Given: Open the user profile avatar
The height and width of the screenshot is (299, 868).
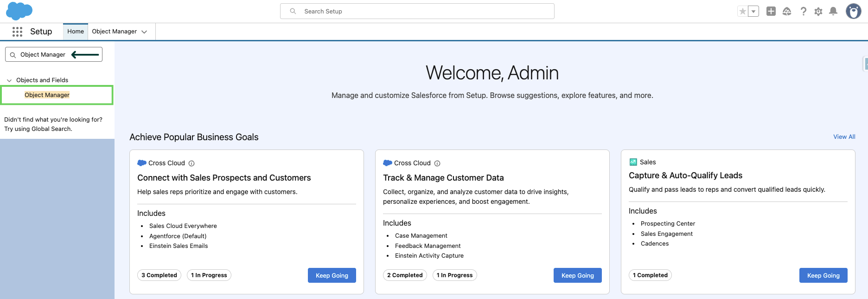Looking at the screenshot, I should pos(853,11).
